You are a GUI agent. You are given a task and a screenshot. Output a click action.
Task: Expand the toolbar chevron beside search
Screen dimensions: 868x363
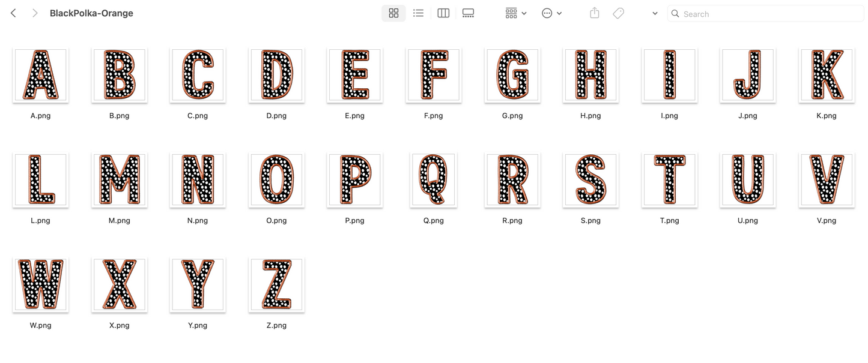(x=655, y=13)
